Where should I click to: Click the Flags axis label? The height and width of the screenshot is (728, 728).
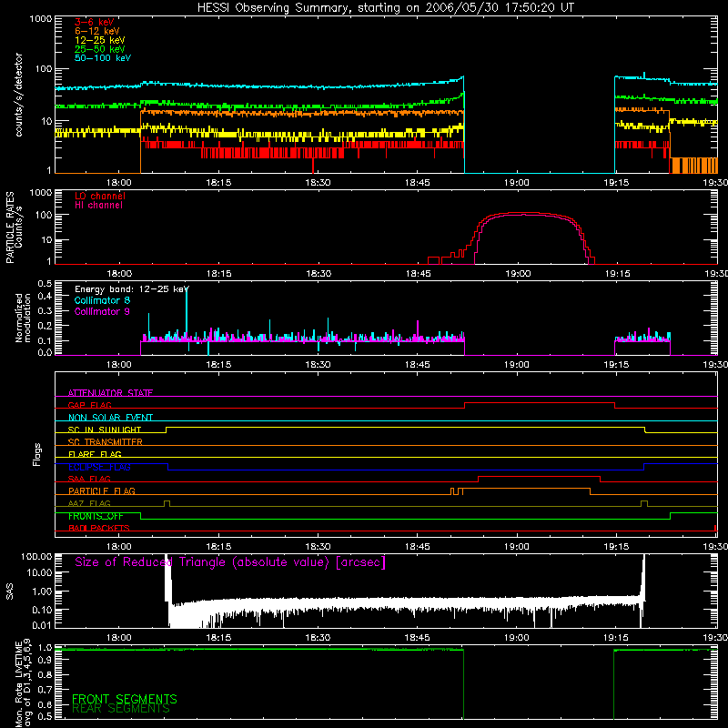[x=36, y=454]
